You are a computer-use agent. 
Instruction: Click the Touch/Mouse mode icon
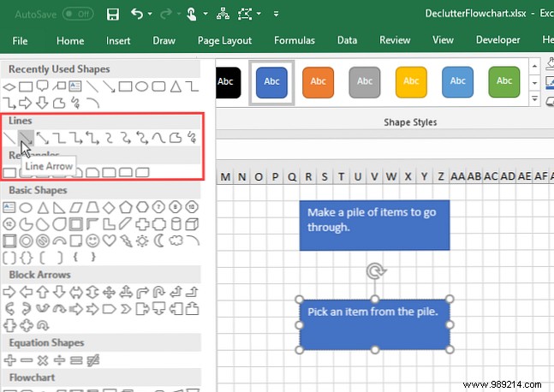(191, 15)
